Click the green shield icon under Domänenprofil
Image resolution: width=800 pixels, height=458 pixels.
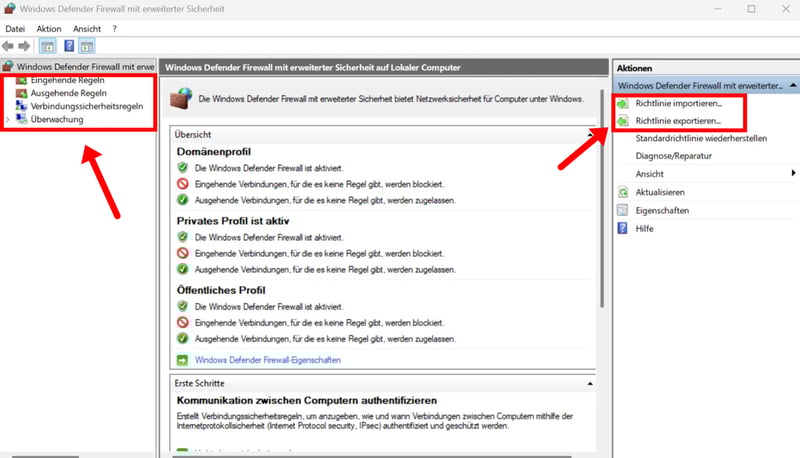click(x=183, y=168)
